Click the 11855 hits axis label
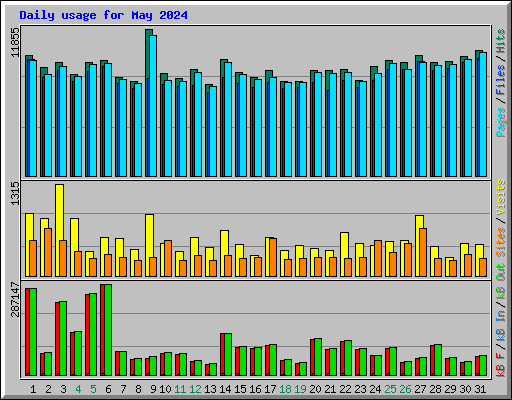The height and width of the screenshot is (400, 512). coord(15,42)
